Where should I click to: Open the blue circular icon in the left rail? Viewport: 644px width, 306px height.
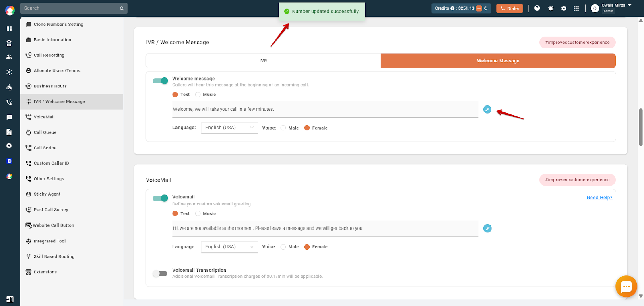(x=9, y=161)
